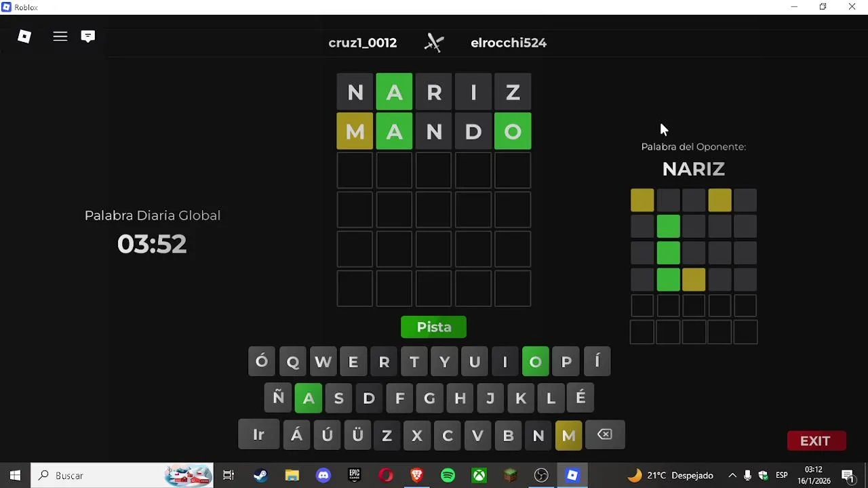Open the chat bubble icon

tap(88, 37)
